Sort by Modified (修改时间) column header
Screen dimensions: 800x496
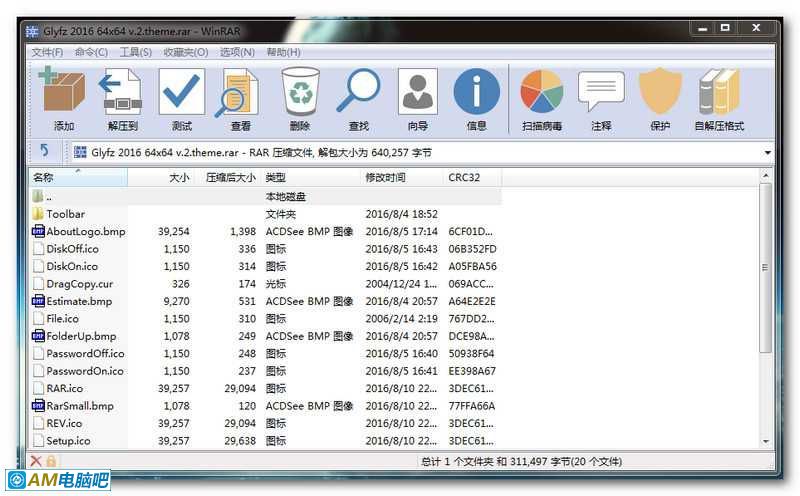[x=402, y=178]
